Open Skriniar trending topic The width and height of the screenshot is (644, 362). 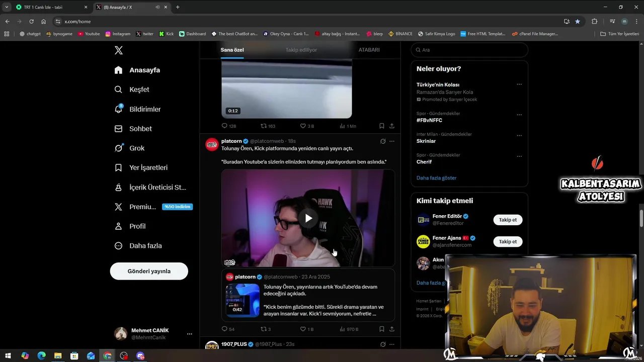tap(426, 141)
